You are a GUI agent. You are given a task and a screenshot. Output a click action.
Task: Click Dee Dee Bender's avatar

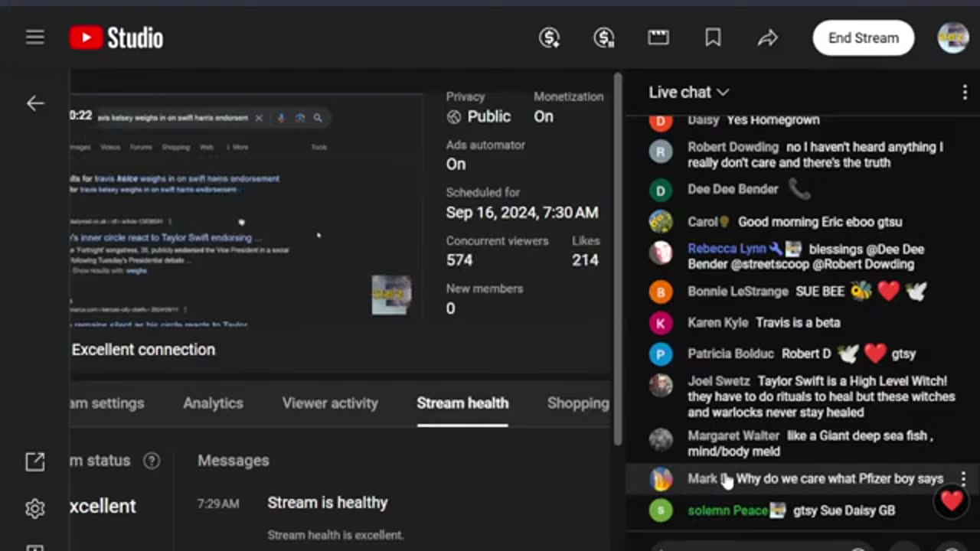(661, 190)
